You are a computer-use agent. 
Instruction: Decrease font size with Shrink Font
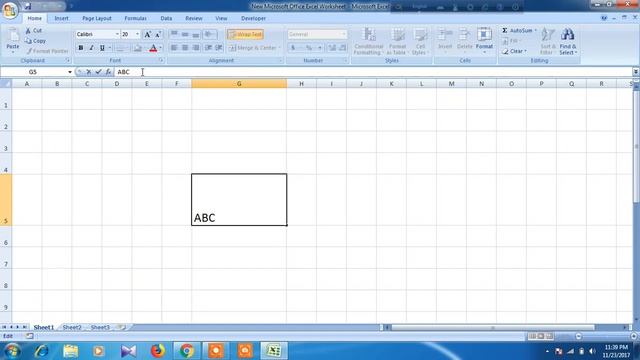click(x=158, y=34)
